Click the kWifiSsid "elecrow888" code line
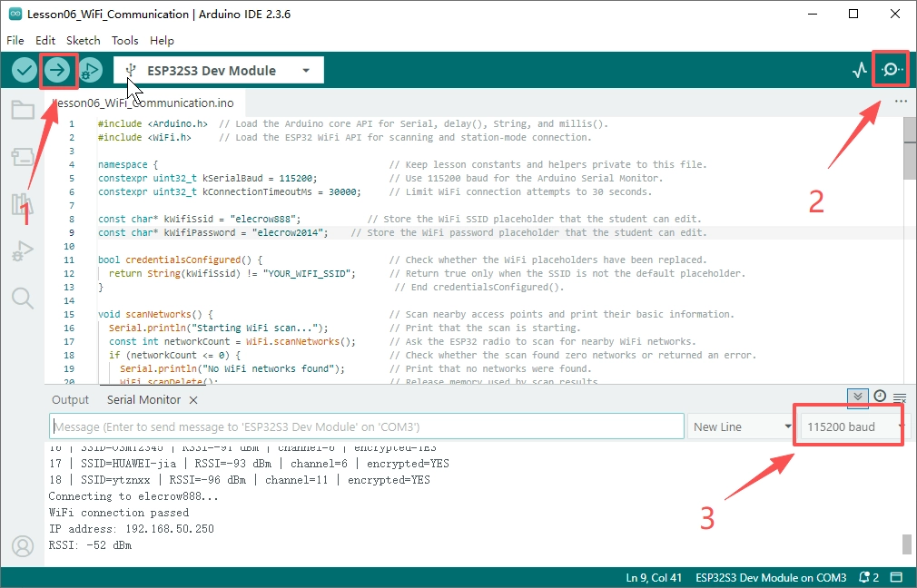The image size is (917, 588). (x=199, y=220)
